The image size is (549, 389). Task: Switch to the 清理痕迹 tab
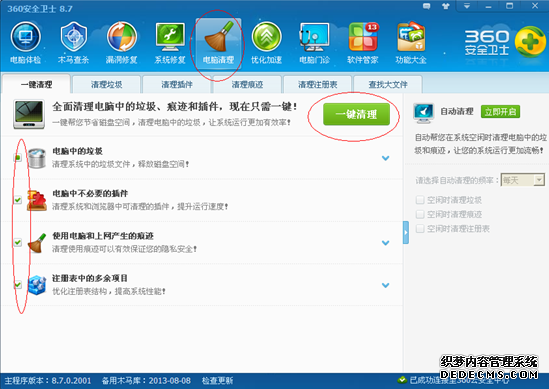click(247, 84)
